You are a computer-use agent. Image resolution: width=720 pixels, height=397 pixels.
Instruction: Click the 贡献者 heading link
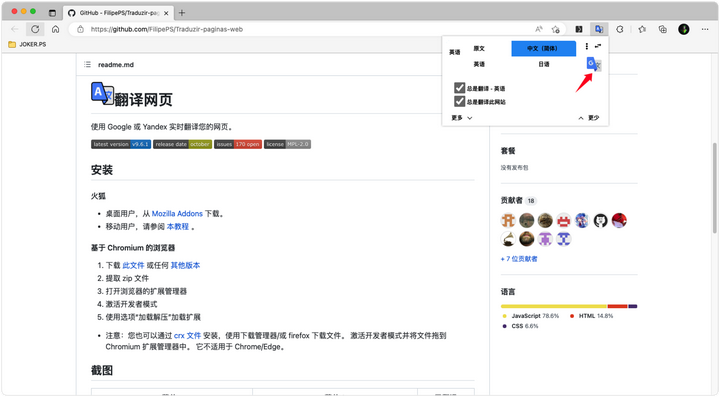click(512, 200)
